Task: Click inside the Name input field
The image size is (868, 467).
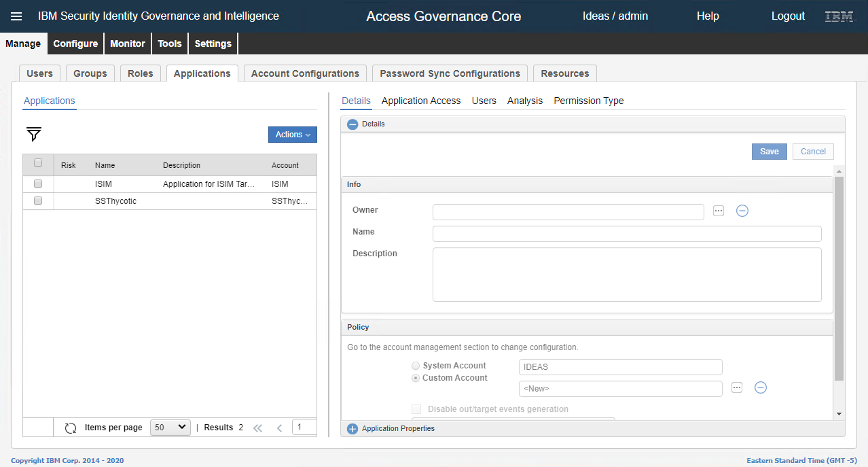Action: [626, 234]
